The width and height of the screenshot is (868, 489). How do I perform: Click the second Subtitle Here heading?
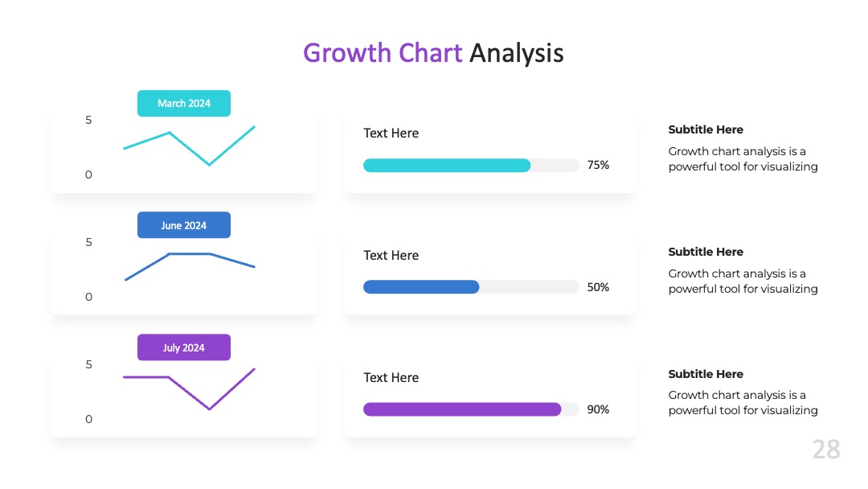click(706, 252)
